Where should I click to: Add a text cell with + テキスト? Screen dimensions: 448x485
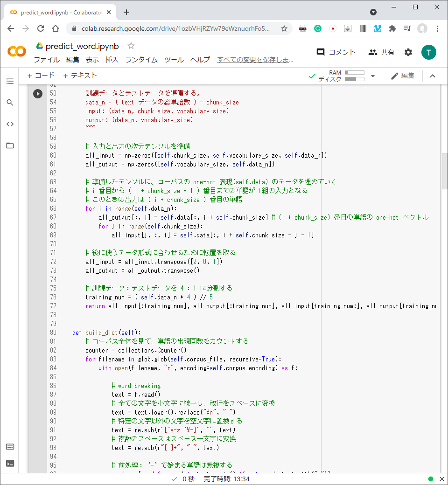80,76
